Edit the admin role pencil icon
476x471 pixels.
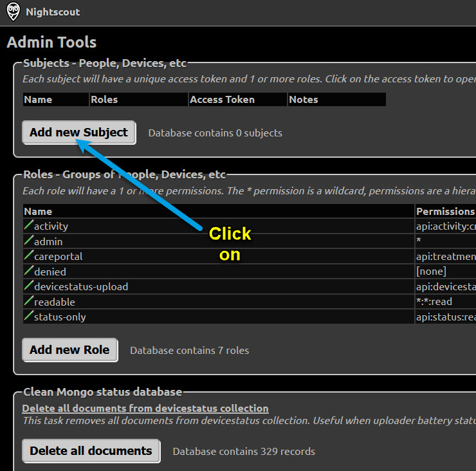pos(28,240)
